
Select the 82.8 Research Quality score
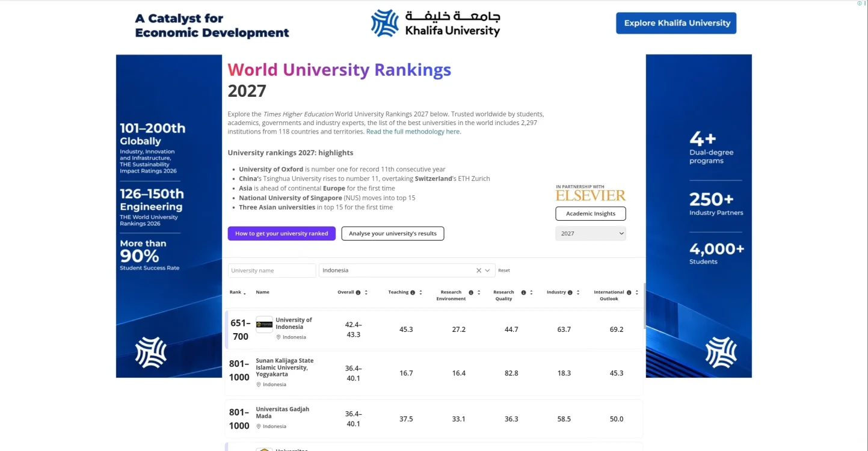[511, 373]
